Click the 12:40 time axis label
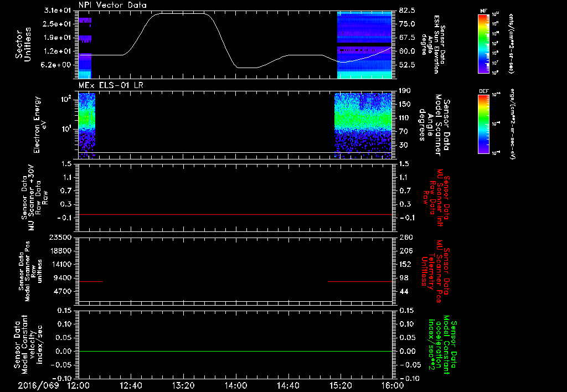The width and height of the screenshot is (567, 392). tap(131, 385)
